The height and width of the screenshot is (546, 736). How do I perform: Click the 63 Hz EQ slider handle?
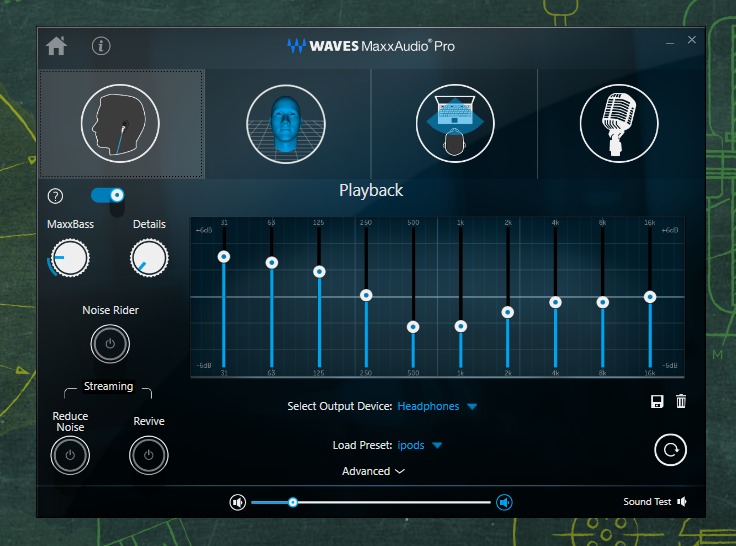(x=271, y=262)
